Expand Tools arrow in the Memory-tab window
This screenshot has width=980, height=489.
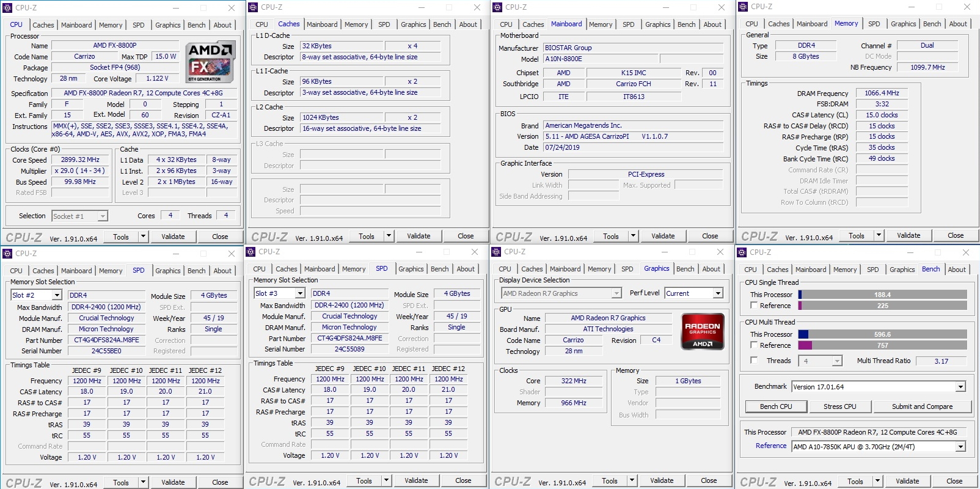coord(879,235)
